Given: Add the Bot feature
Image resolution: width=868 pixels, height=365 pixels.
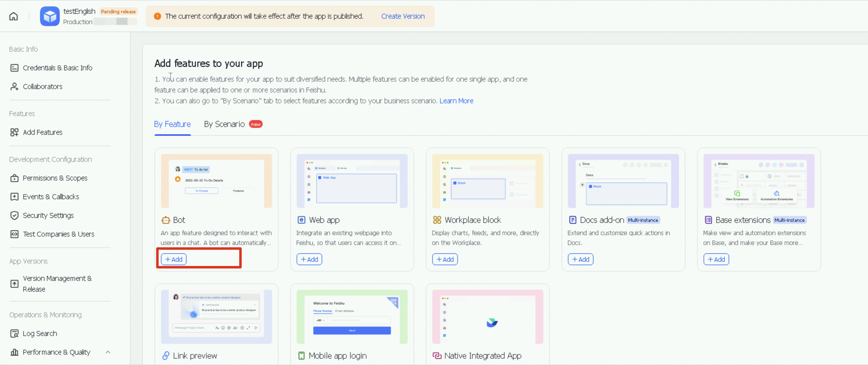Looking at the screenshot, I should pos(174,259).
